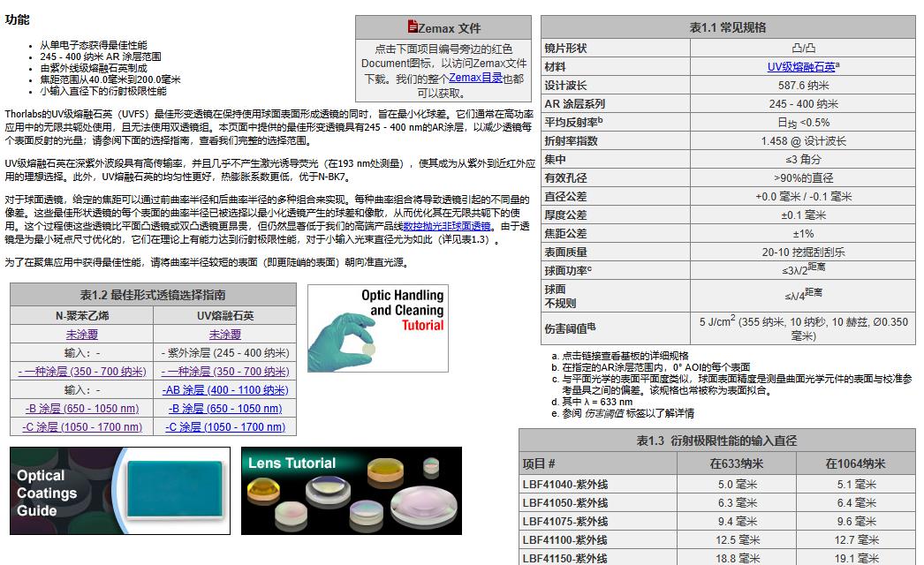Viewport: 924px width, 565px height.
Task: Click the 12.7 毫米 cell for LBF41100
Action: point(856,539)
